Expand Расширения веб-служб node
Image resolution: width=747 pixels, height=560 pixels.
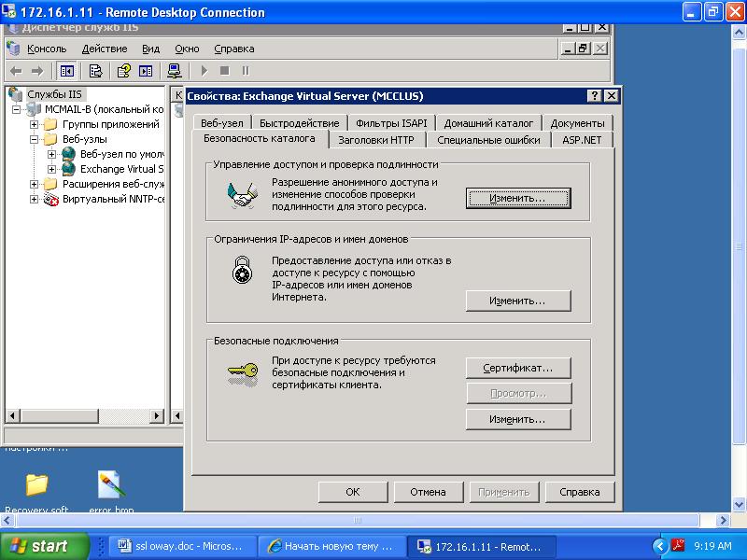(x=35, y=184)
